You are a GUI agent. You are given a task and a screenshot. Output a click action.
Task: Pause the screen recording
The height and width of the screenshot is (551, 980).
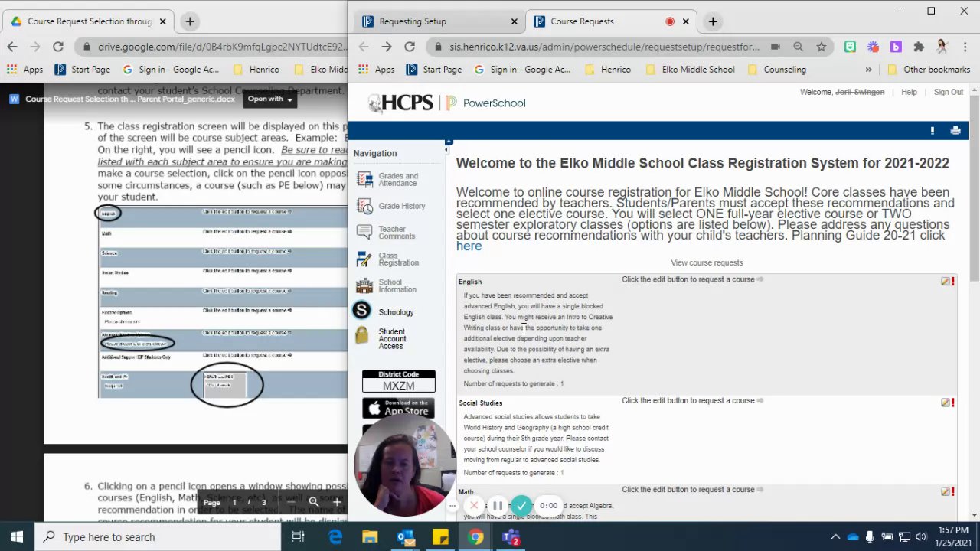pos(498,506)
